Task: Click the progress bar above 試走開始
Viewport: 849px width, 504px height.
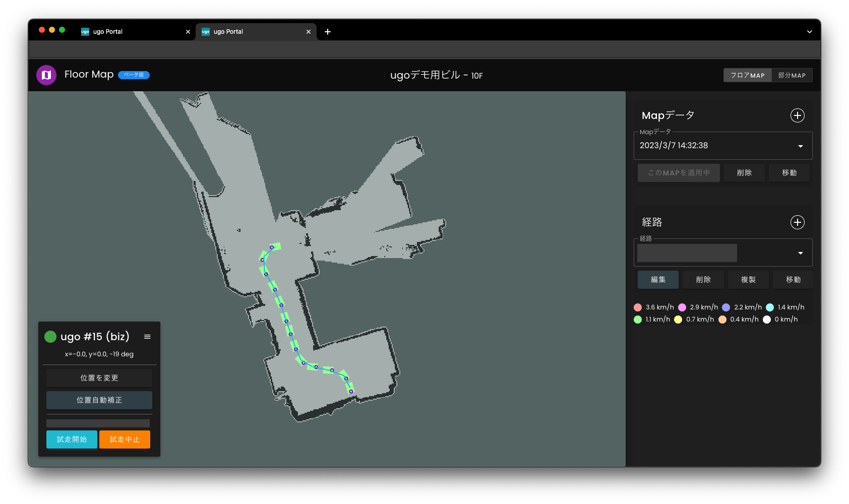Action: [x=98, y=423]
